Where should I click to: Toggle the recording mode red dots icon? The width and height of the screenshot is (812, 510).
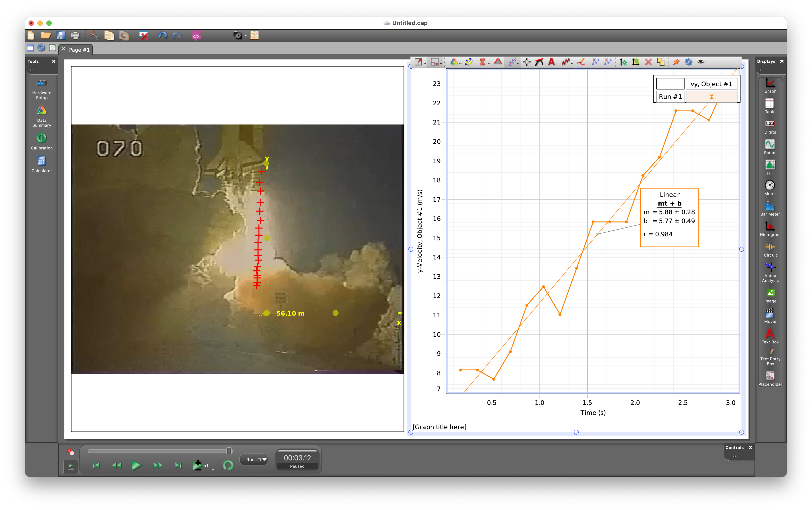click(70, 452)
